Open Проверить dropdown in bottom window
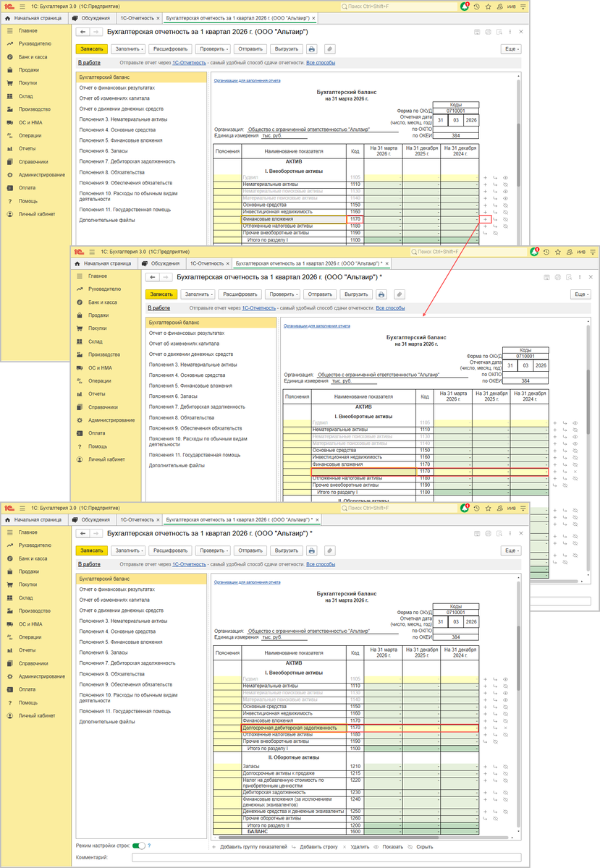The width and height of the screenshot is (600, 868). click(214, 550)
